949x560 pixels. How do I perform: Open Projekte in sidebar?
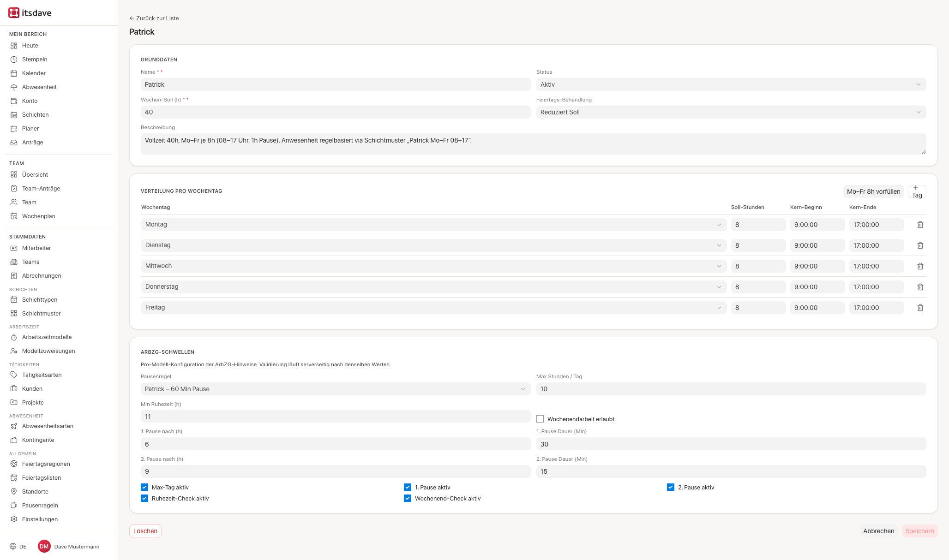tap(33, 403)
